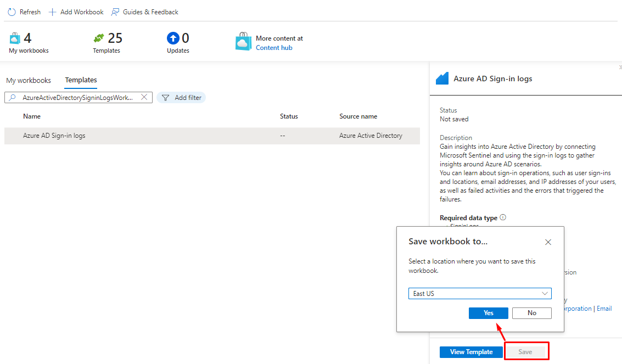This screenshot has width=622, height=364.
Task: Sort by the Name column header
Action: (32, 116)
